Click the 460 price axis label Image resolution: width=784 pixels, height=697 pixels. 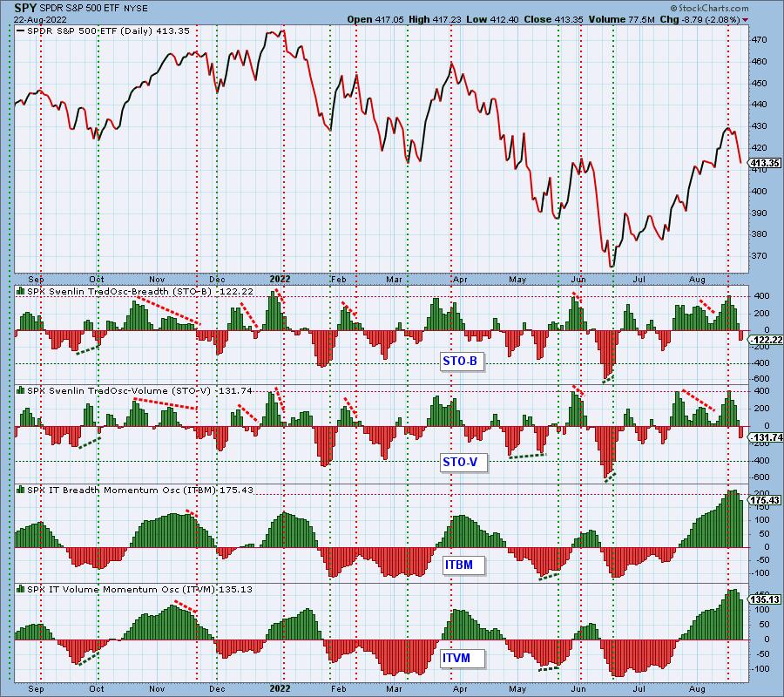pos(759,62)
